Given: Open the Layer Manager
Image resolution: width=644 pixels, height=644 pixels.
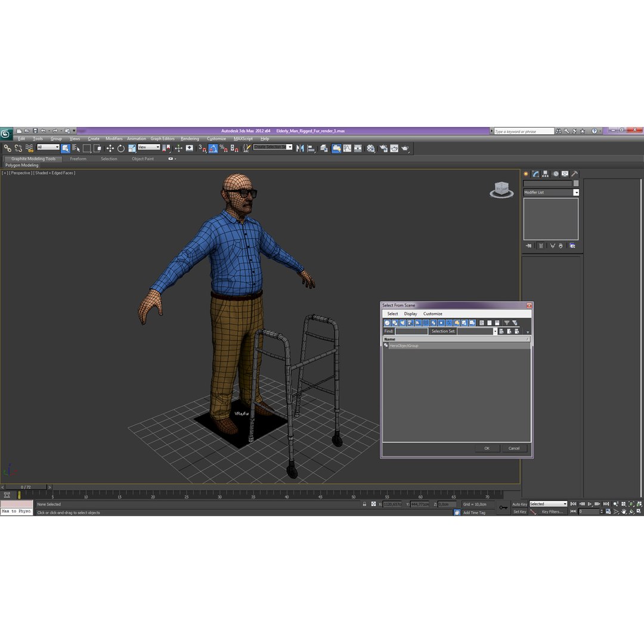Looking at the screenshot, I should pyautogui.click(x=324, y=148).
